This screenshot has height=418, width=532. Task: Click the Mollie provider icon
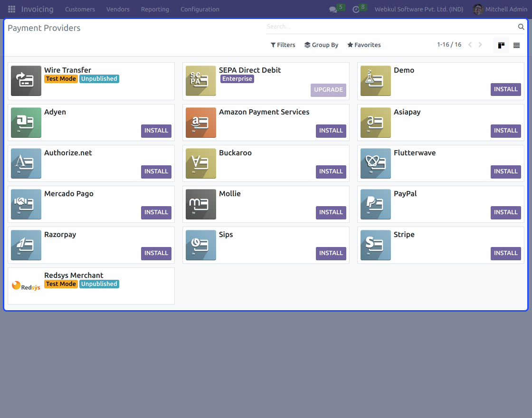tap(201, 204)
